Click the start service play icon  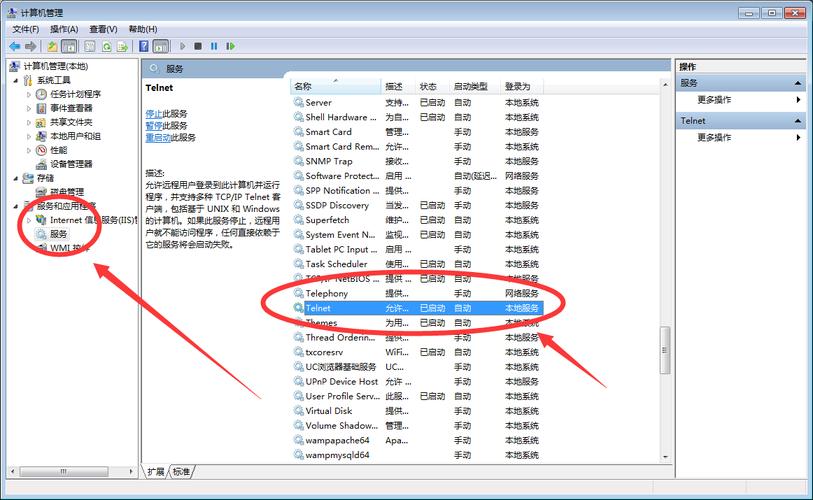[x=183, y=46]
